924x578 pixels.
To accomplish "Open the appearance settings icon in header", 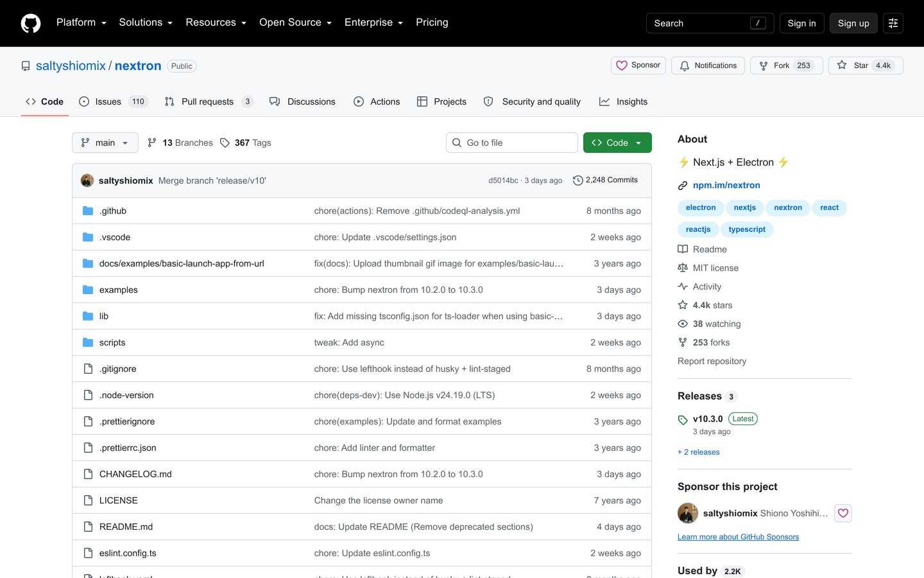I will pyautogui.click(x=893, y=23).
